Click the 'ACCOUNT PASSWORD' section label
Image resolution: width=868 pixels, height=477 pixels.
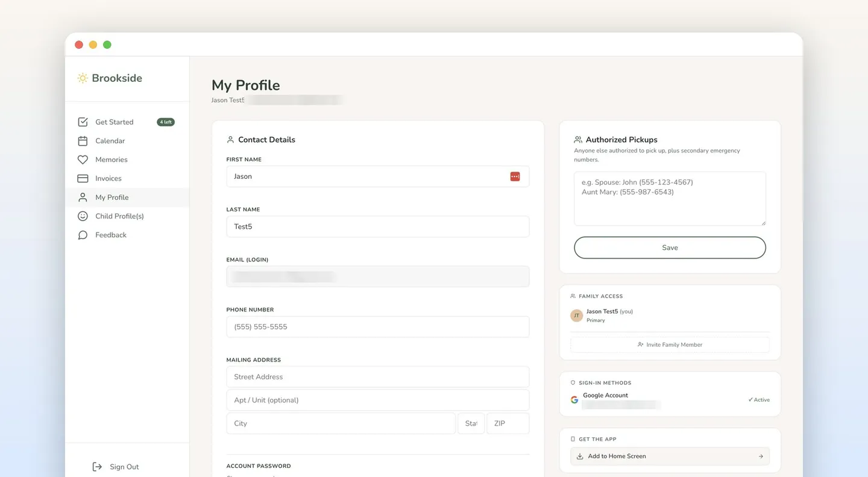click(x=259, y=466)
